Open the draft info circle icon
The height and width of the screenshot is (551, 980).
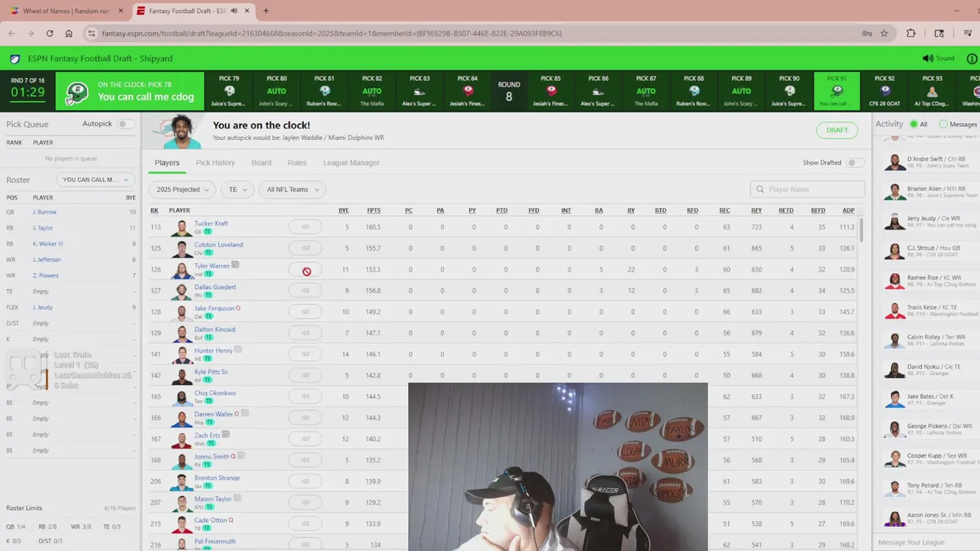pos(973,58)
